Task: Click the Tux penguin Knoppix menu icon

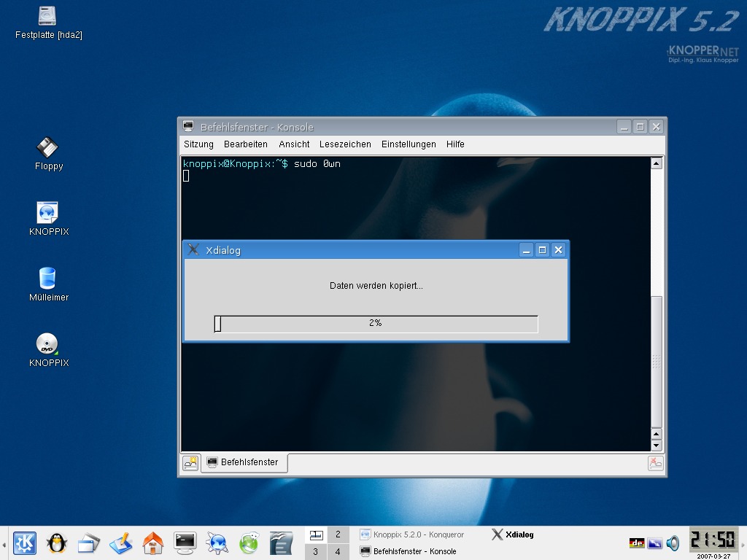Action: (57, 542)
